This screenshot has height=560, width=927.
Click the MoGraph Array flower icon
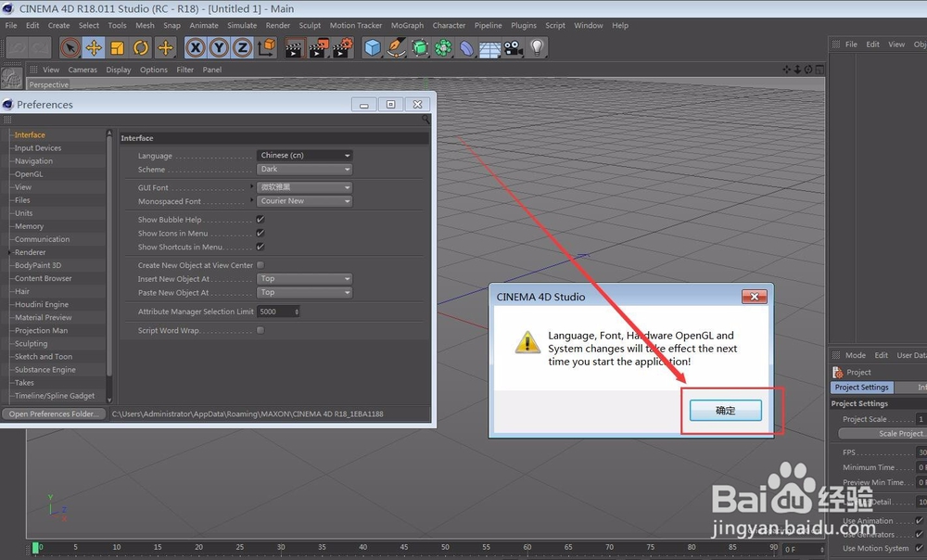pos(443,48)
